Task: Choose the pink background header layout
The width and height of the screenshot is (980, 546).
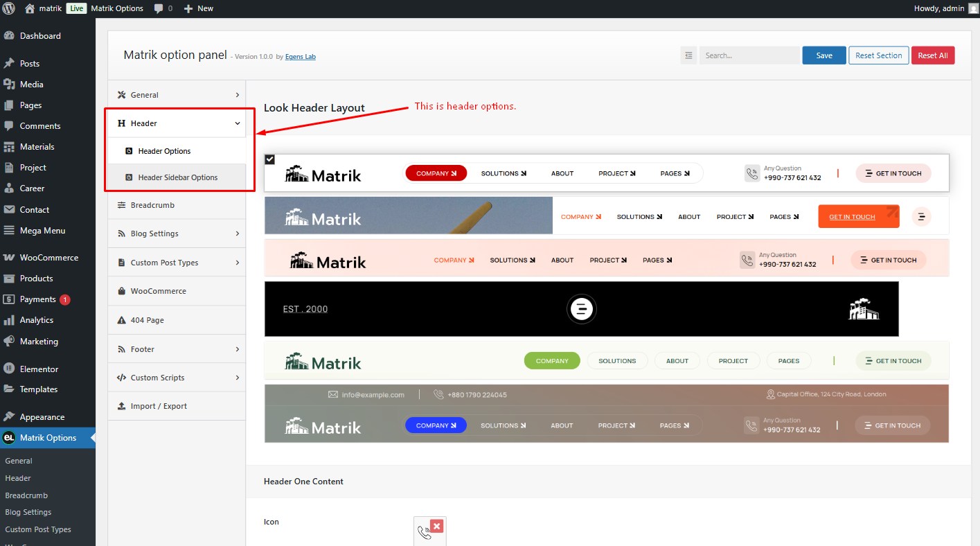Action: (607, 258)
